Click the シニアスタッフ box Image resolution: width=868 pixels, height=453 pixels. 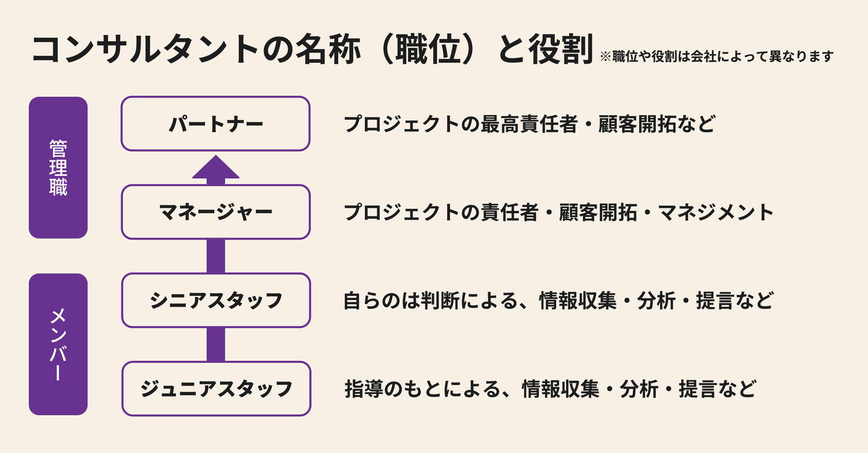[x=216, y=300]
